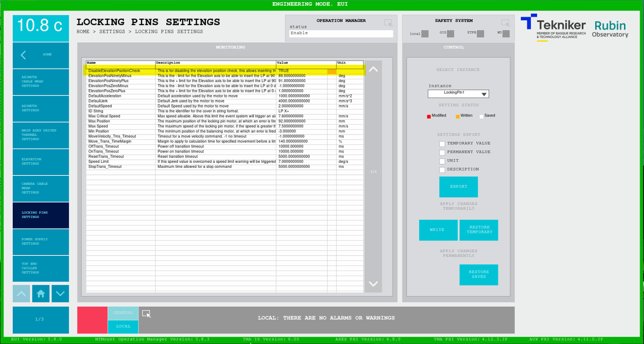Open Power Supply Settings page
The image size is (644, 344).
pos(41,241)
